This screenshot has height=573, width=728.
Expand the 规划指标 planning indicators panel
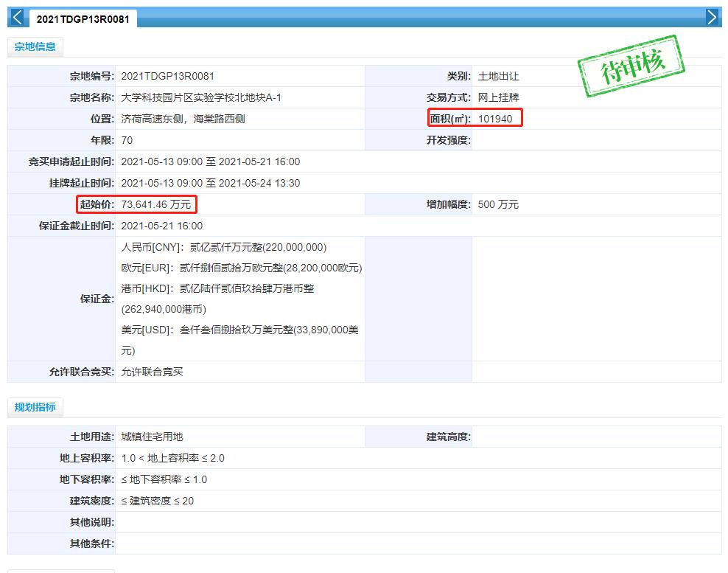(35, 406)
